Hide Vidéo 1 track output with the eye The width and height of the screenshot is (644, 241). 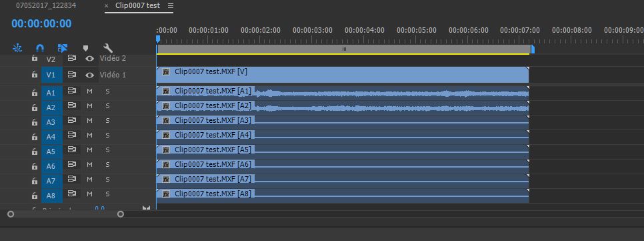click(x=89, y=75)
